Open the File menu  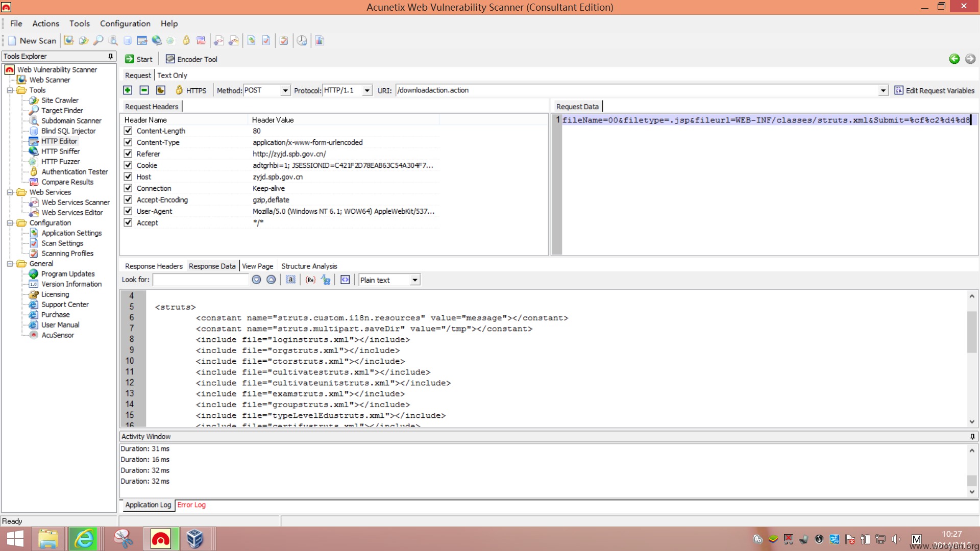[16, 23]
